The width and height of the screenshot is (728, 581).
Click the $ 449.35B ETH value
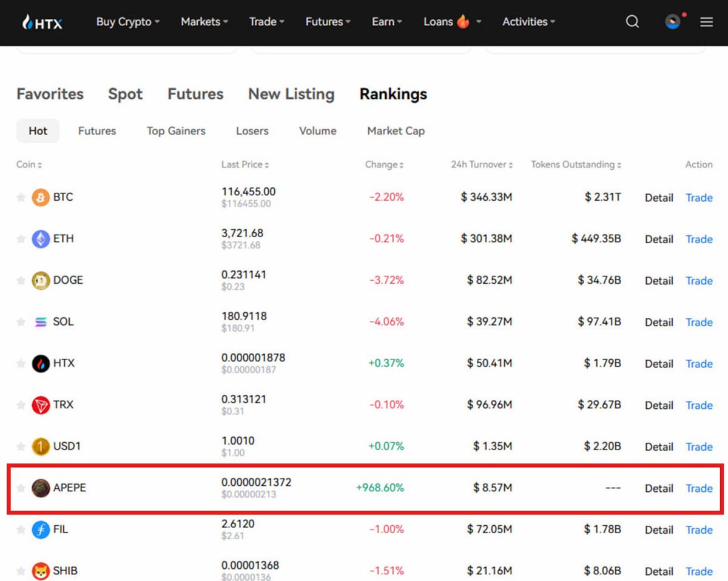click(x=596, y=239)
